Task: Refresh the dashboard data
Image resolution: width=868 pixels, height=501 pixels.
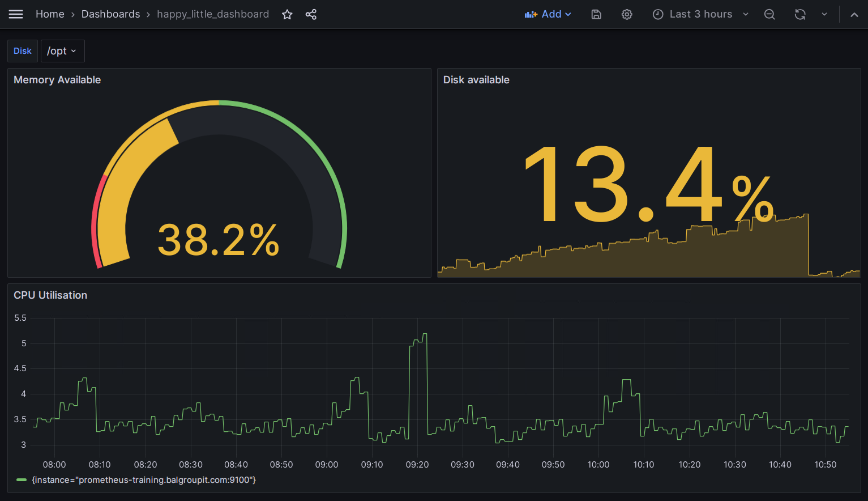Action: pyautogui.click(x=799, y=14)
